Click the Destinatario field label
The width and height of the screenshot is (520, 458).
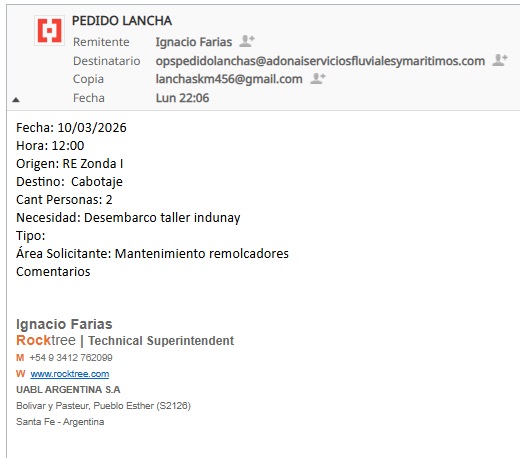pos(107,61)
